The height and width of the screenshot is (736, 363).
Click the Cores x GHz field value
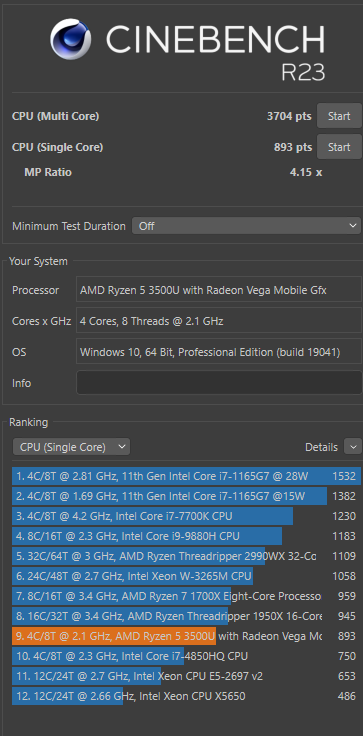click(219, 321)
